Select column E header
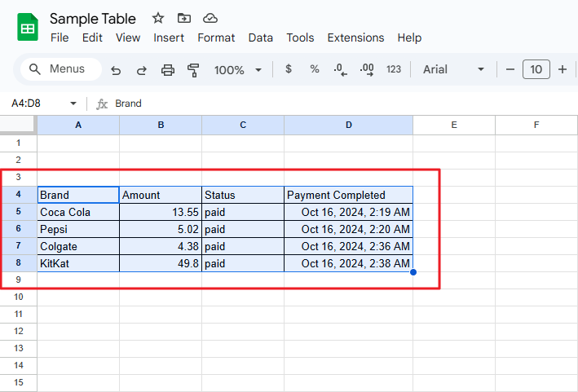Viewport: 578px width, 392px height. click(454, 125)
